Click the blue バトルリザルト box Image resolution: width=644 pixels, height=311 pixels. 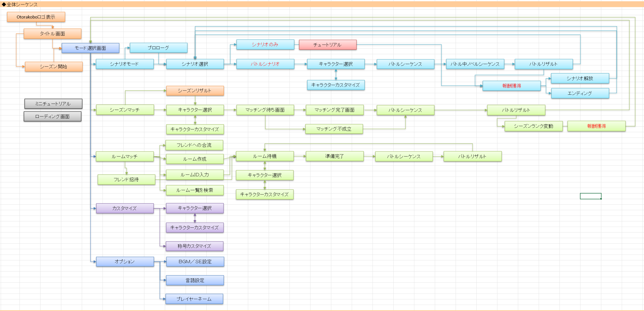click(544, 64)
